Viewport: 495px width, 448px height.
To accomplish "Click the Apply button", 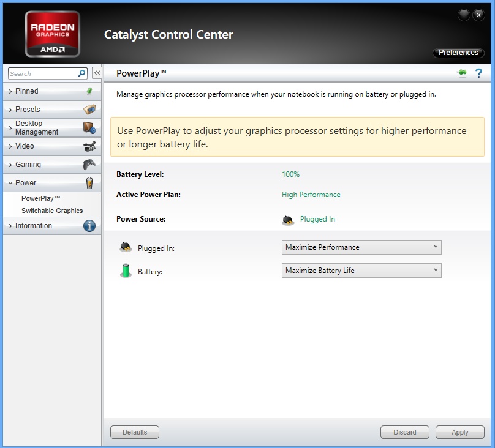I will [x=460, y=432].
